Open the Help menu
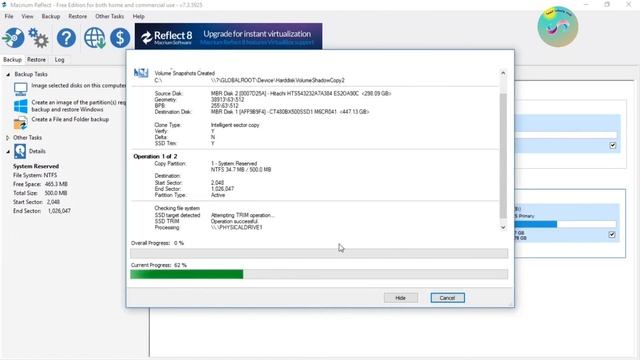Screen dimensions: 640x360 pos(138,16)
